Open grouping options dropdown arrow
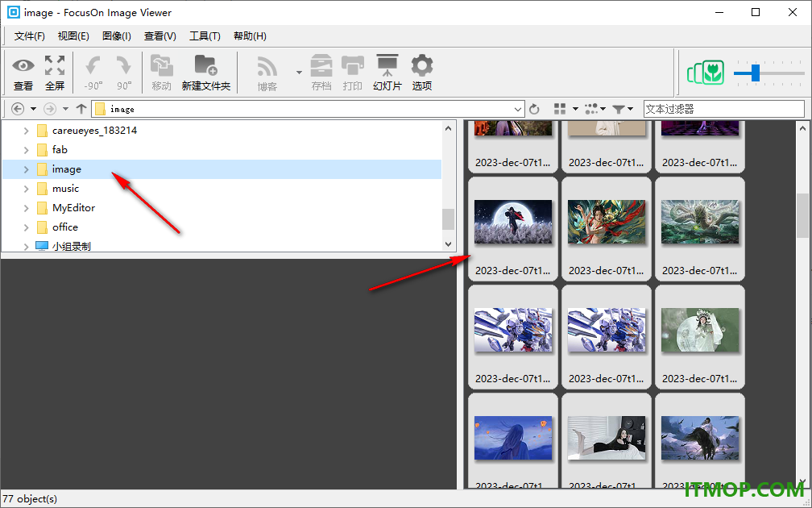 [x=603, y=109]
